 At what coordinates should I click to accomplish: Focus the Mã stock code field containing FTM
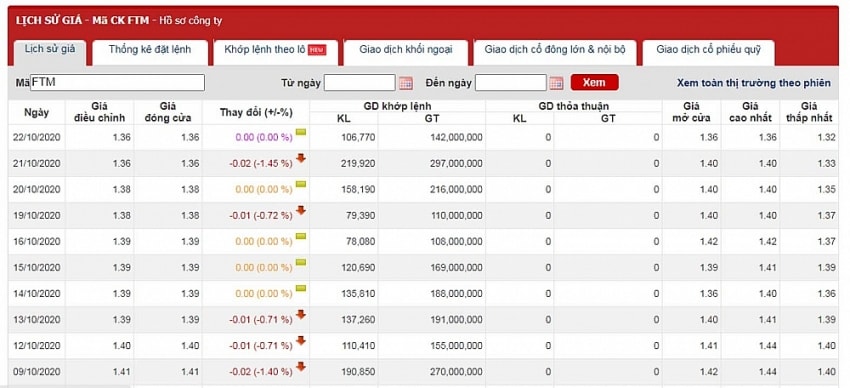[x=118, y=82]
